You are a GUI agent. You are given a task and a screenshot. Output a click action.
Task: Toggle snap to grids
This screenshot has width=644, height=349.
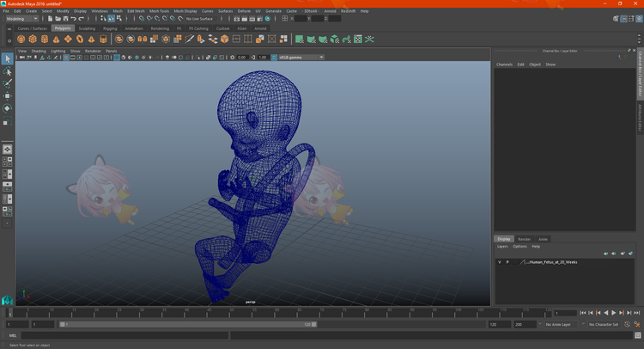click(142, 19)
